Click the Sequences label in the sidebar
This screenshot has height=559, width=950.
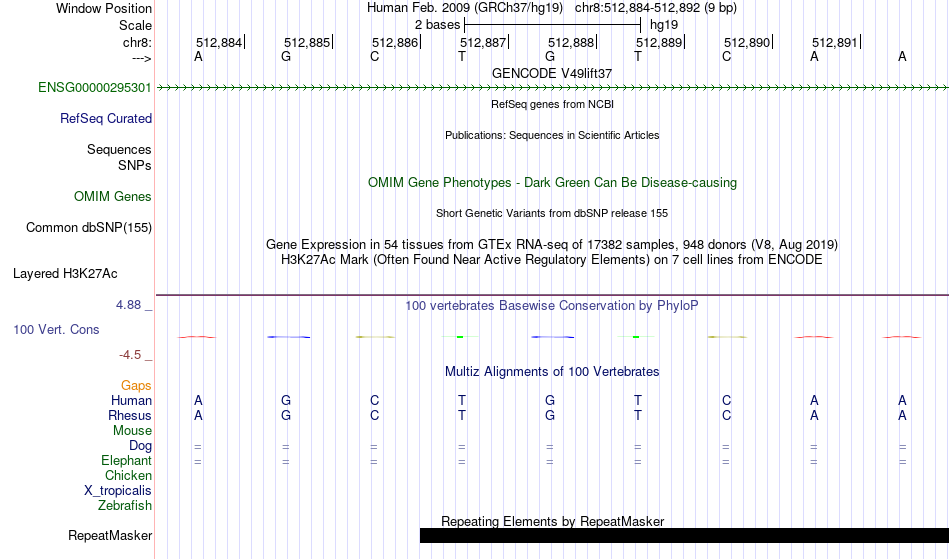tap(119, 150)
